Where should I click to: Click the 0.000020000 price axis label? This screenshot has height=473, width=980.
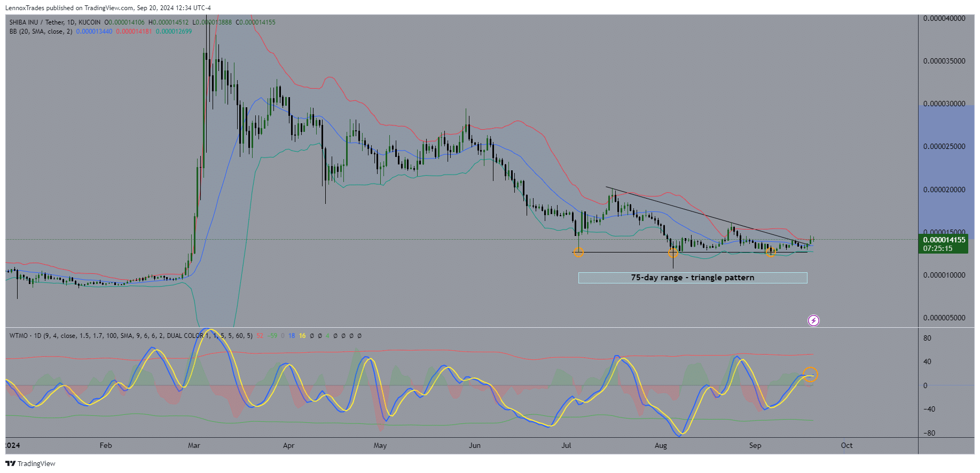coord(944,190)
